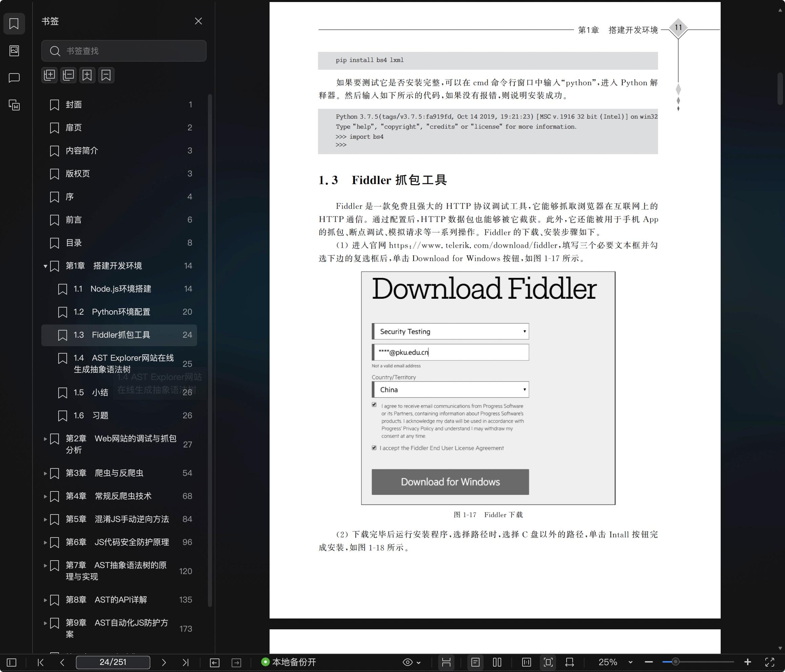Open 1.5 小结 bookmark
The height and width of the screenshot is (672, 785).
[x=119, y=393]
